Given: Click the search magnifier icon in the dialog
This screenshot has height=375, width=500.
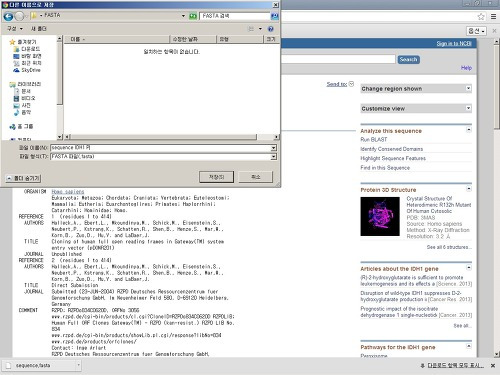Looking at the screenshot, I should pos(275,16).
